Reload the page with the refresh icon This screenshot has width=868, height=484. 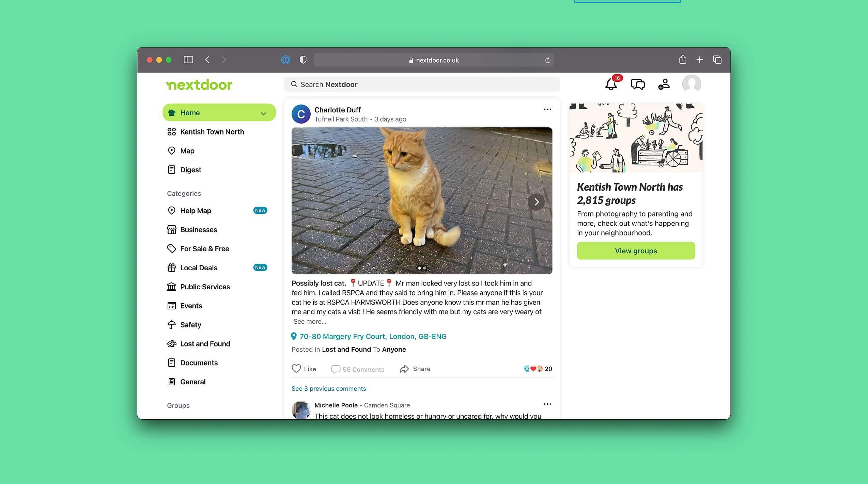tap(548, 60)
